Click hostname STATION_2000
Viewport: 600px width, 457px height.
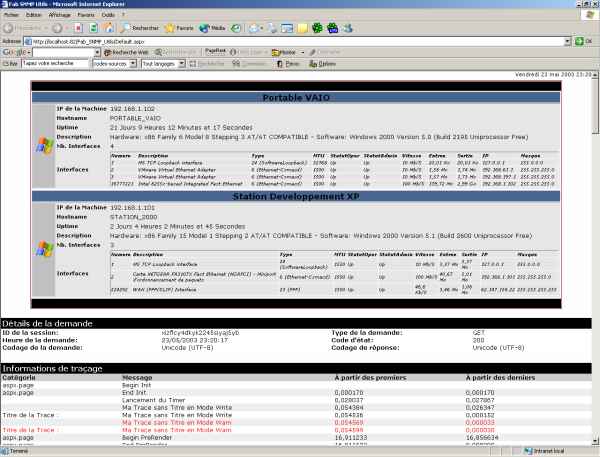click(x=133, y=217)
